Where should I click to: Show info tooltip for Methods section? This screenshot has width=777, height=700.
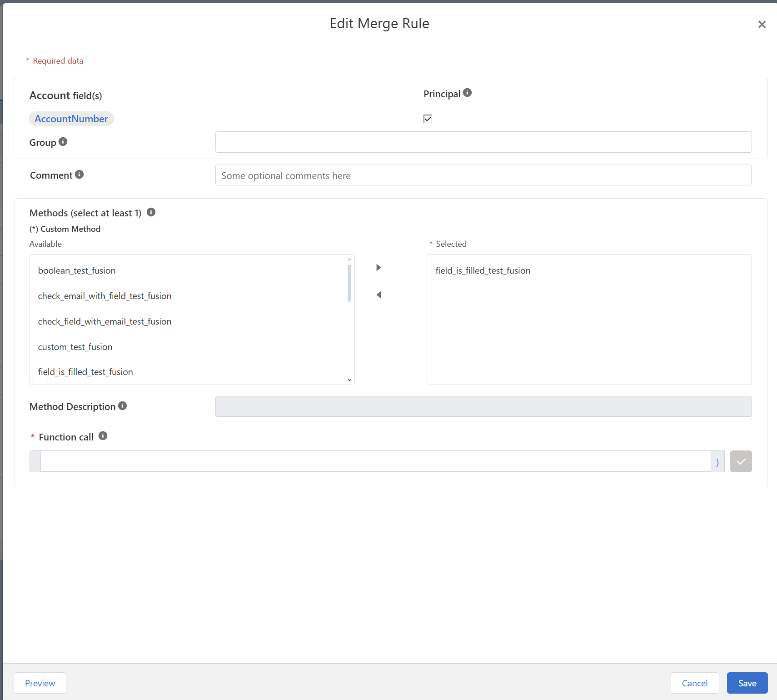click(151, 212)
